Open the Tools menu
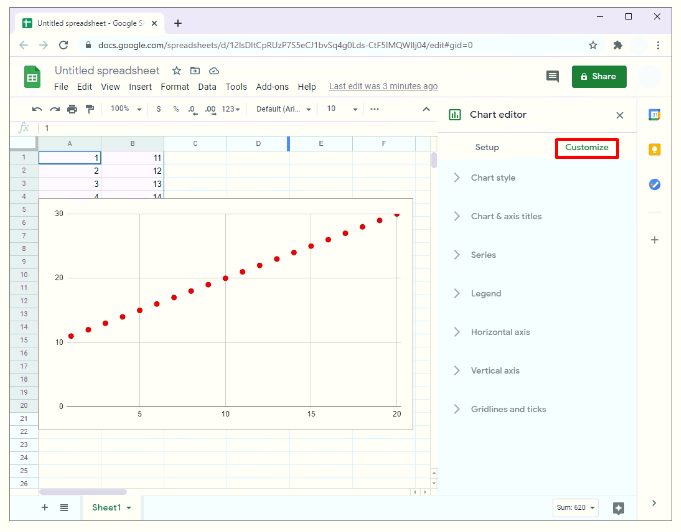The image size is (681, 532). 236,87
